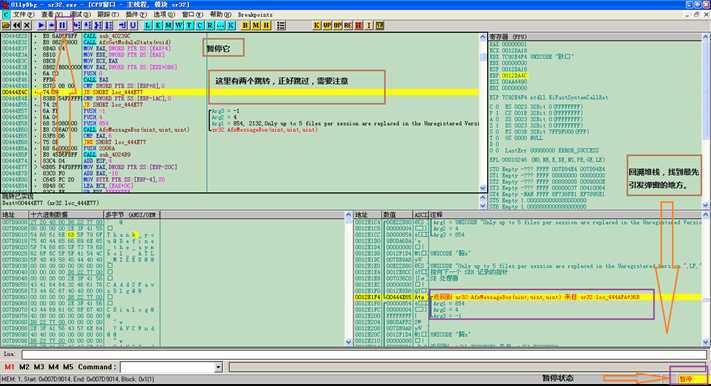Viewport: 711px width, 386px height.
Task: Open Memory map with cyan M icon
Action: (x=168, y=25)
